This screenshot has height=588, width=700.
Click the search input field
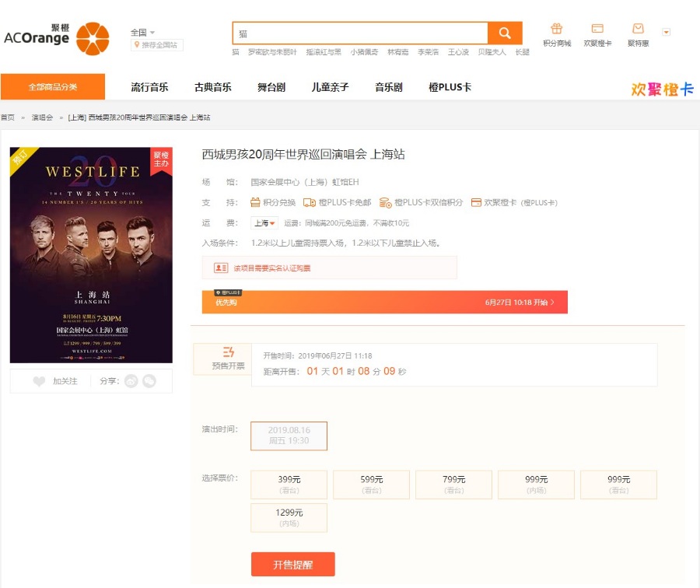tap(359, 33)
